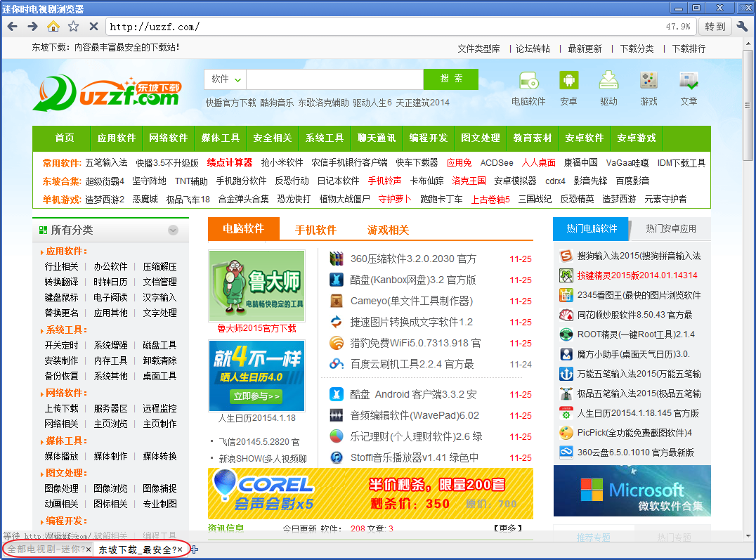The height and width of the screenshot is (560, 756).
Task: Switch to the 手机软件 tab
Action: [315, 230]
